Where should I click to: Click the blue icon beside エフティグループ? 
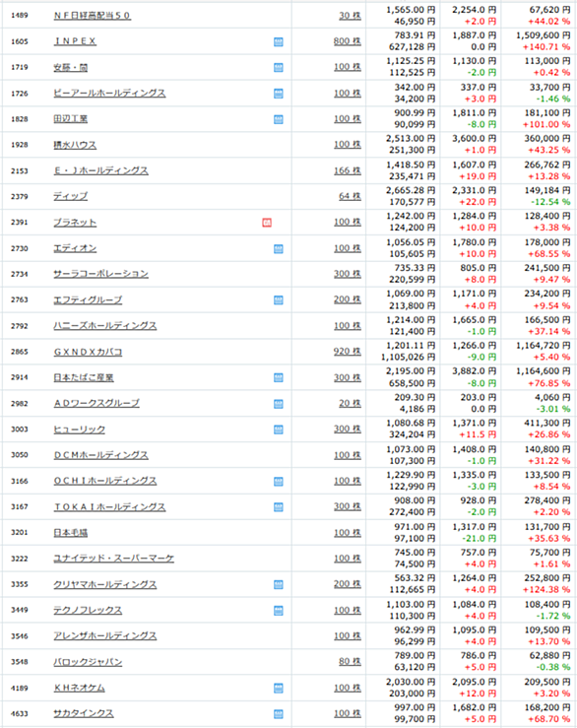(x=279, y=300)
